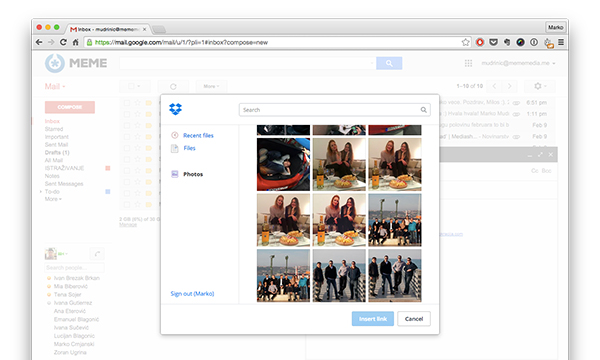600x360 pixels.
Task: Click the chat status dropdown next to avatar
Action: coord(63,254)
